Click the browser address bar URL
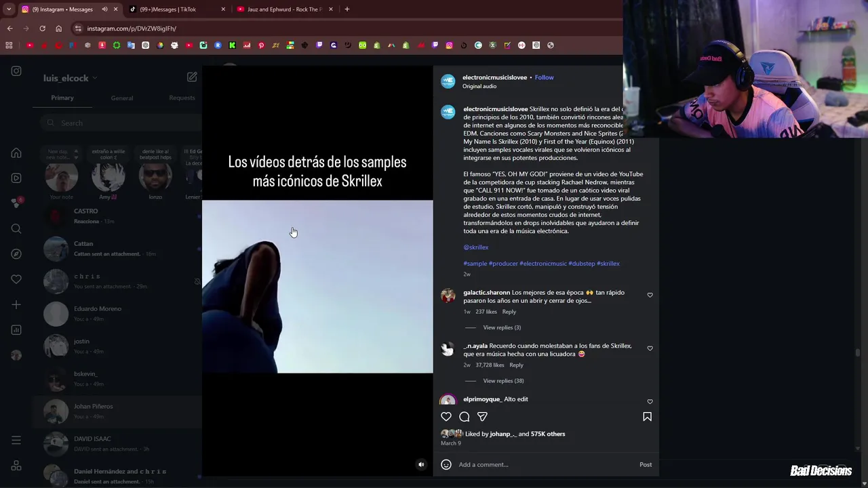 tap(132, 28)
